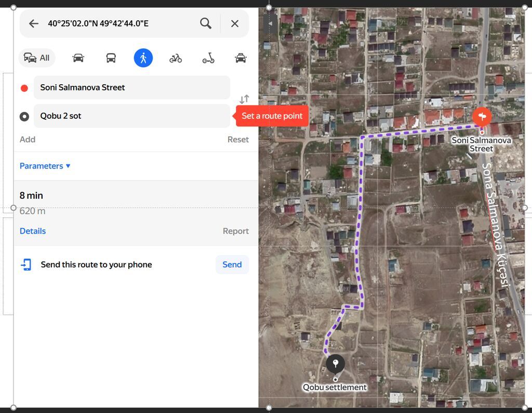Switch to the scooter route mode
532x413 pixels.
[x=208, y=58]
